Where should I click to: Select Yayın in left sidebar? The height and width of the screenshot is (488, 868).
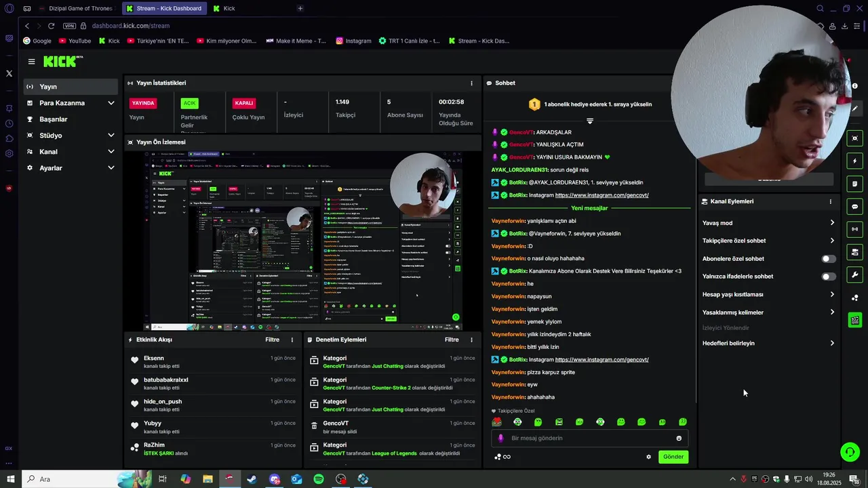point(71,87)
